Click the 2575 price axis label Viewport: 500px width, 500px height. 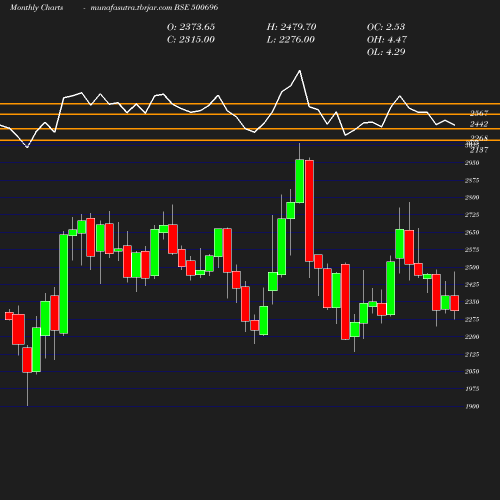pos(472,250)
